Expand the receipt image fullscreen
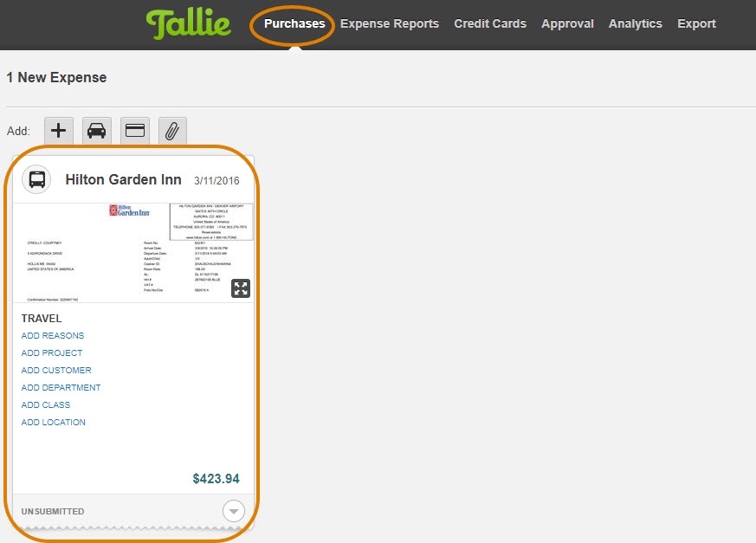The image size is (756, 543). 241,288
